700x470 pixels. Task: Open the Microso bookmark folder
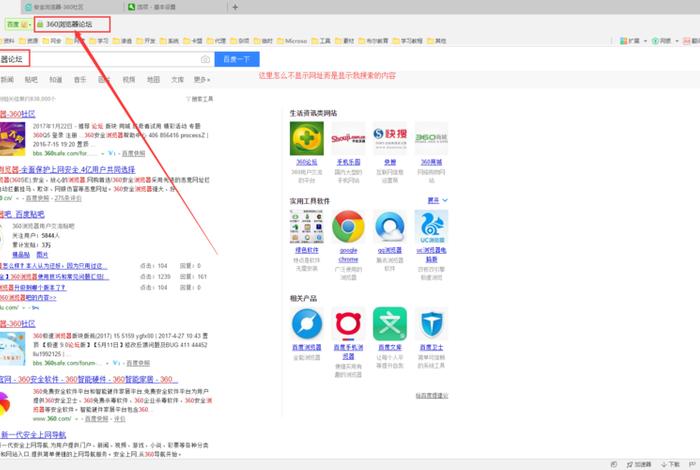tap(292, 41)
